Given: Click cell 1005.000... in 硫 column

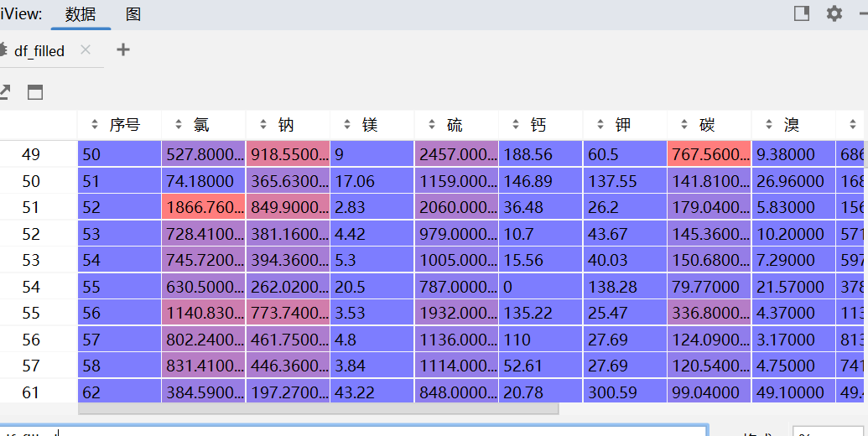Looking at the screenshot, I should point(456,260).
